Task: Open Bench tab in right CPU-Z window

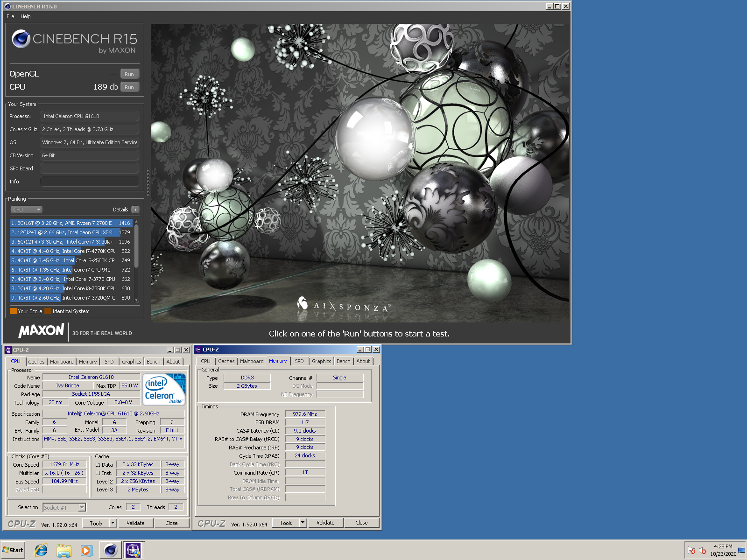Action: point(344,361)
